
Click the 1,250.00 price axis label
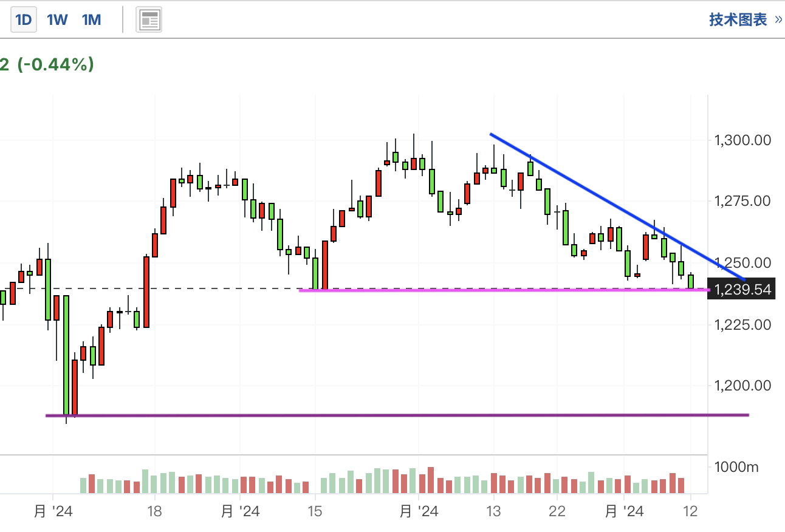tap(742, 263)
